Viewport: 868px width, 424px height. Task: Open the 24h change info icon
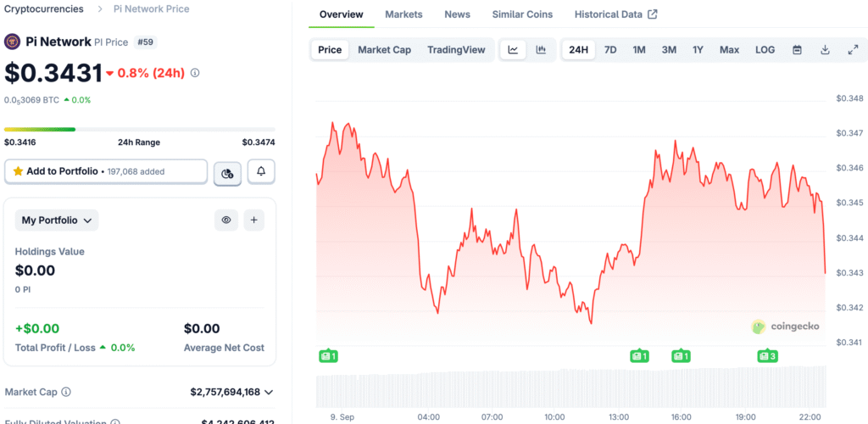click(x=195, y=73)
